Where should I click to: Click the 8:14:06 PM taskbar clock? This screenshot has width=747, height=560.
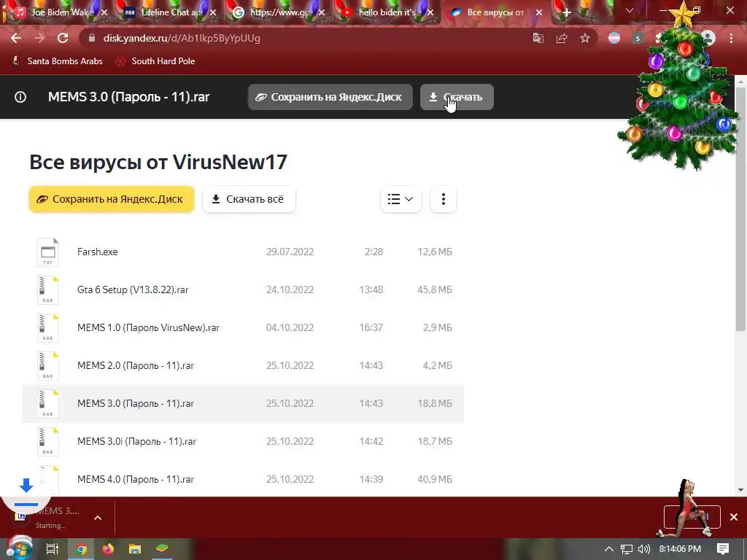(680, 549)
